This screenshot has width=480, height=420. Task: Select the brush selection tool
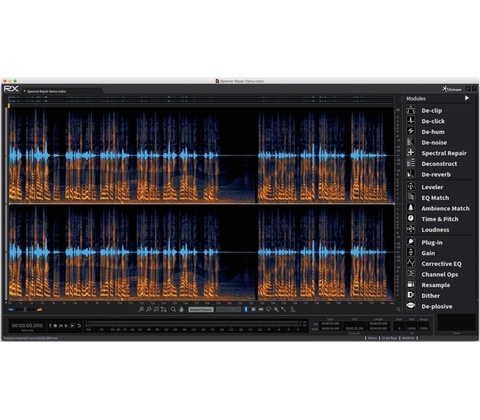[276, 309]
